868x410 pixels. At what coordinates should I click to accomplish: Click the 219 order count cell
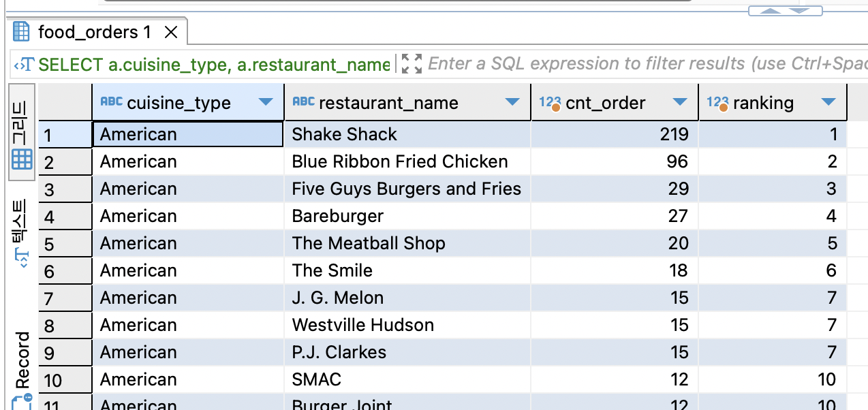tap(615, 134)
